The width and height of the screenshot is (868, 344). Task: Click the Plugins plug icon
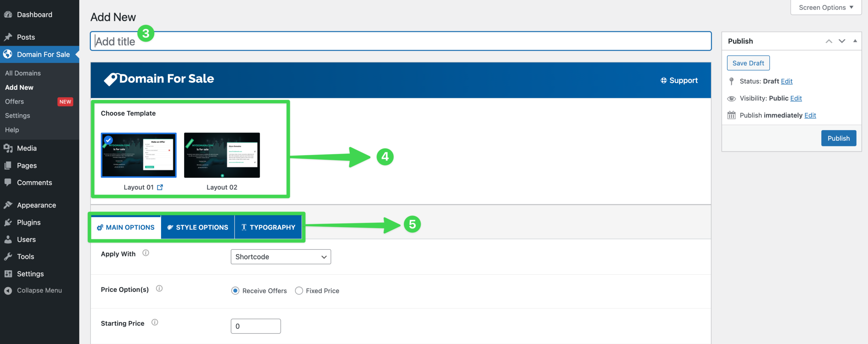point(8,222)
